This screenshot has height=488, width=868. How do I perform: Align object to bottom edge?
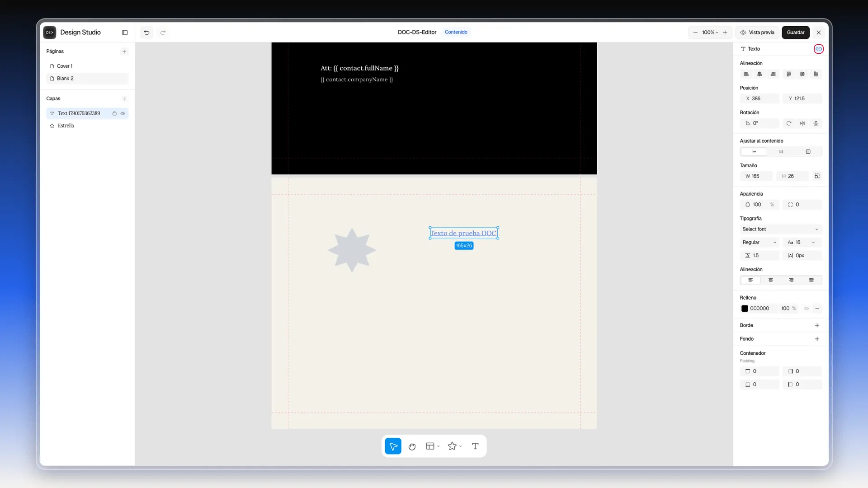[x=816, y=74]
